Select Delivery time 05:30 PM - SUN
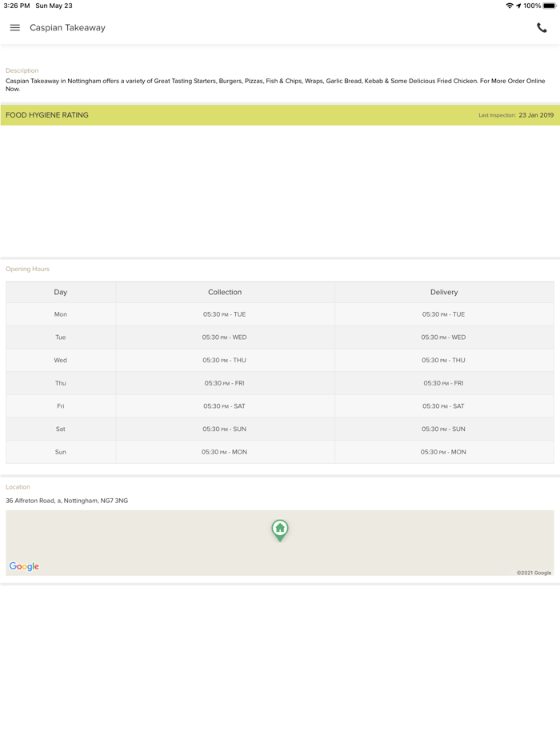Image resolution: width=560 pixels, height=747 pixels. 444,429
